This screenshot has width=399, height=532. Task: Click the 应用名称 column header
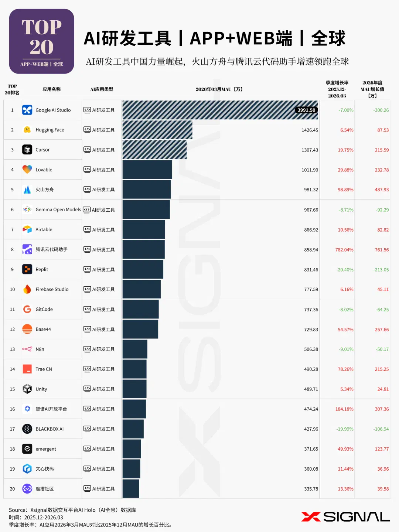51,89
